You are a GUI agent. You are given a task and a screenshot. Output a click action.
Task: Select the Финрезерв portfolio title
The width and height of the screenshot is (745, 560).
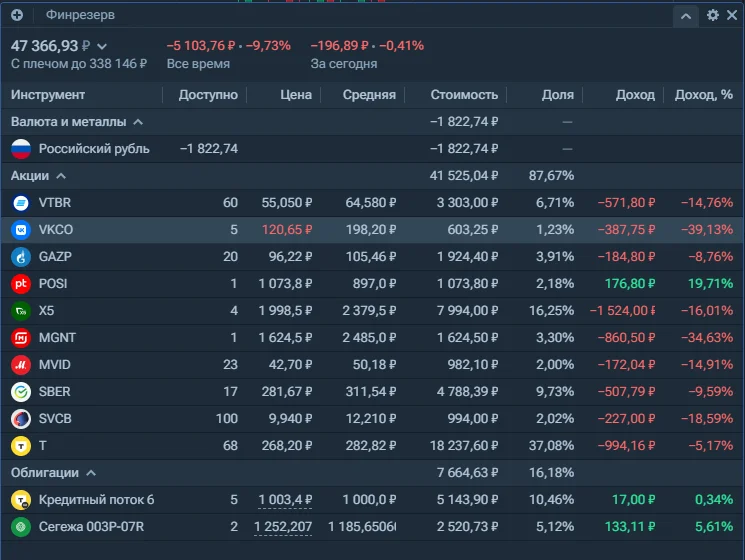[80, 15]
